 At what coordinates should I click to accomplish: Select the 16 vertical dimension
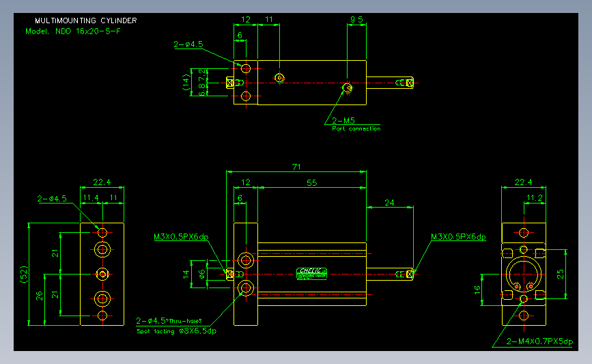click(x=477, y=290)
